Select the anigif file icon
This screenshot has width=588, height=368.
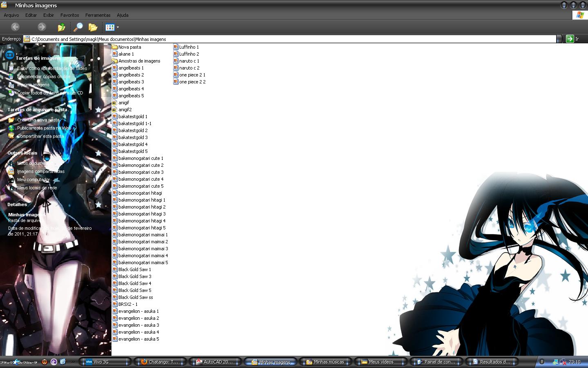[x=115, y=103]
